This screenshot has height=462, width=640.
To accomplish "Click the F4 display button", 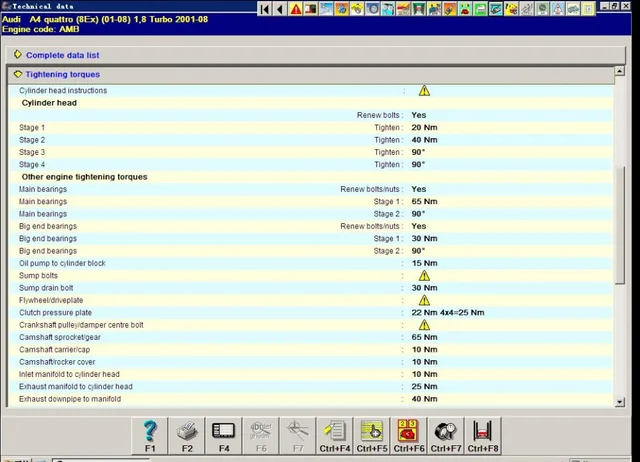I will [x=223, y=434].
